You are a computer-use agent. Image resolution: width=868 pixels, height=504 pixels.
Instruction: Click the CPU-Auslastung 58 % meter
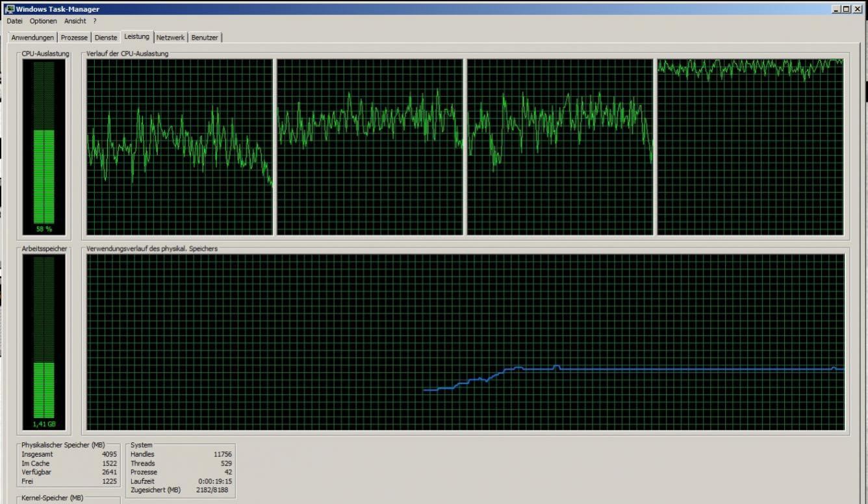tap(44, 147)
